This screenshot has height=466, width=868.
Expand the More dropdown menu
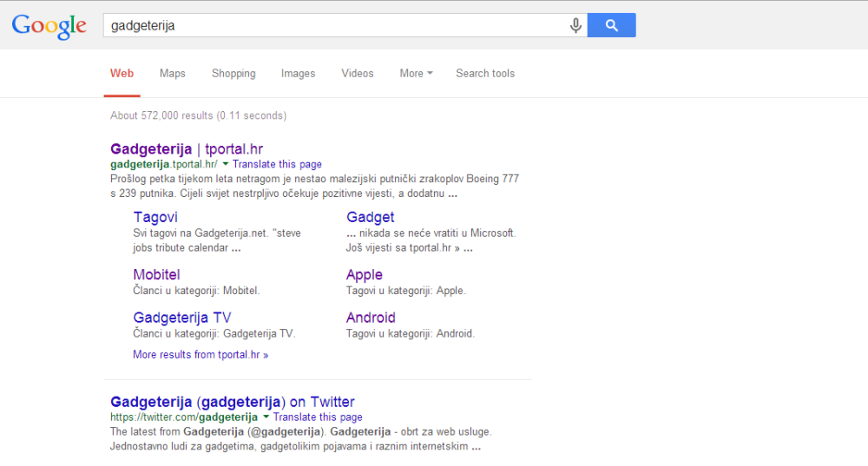[417, 73]
